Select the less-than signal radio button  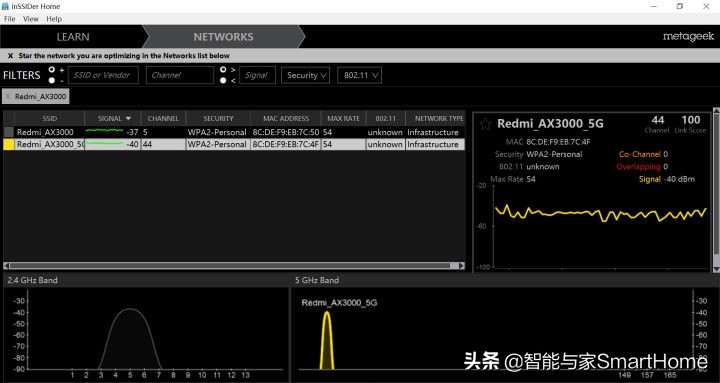(x=223, y=80)
